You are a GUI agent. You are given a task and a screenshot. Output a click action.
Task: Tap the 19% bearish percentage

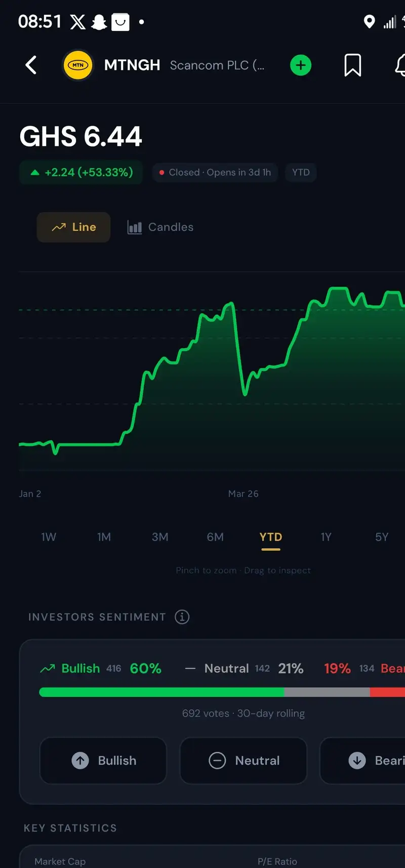coord(337,669)
